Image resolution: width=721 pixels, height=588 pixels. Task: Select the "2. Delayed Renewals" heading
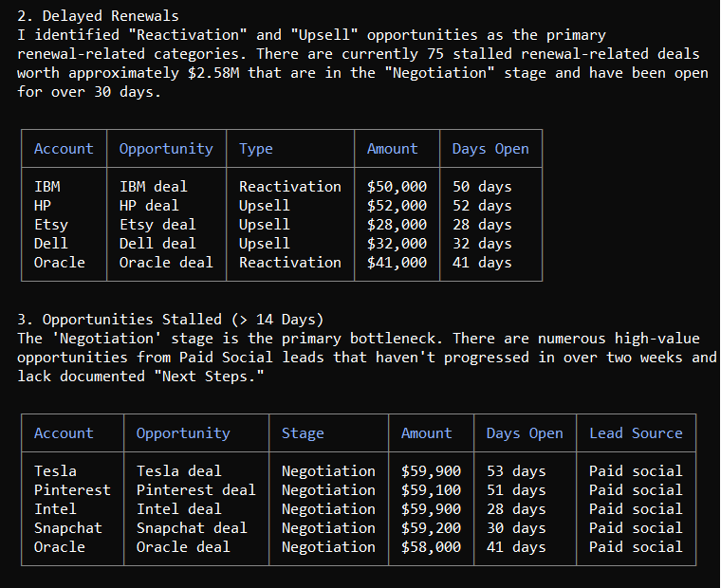(98, 16)
